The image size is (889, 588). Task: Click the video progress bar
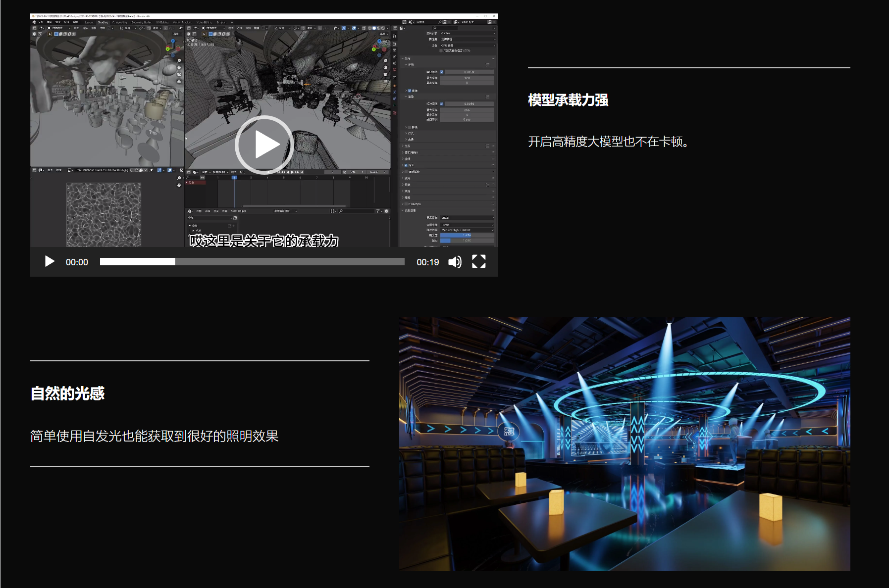[x=252, y=262]
